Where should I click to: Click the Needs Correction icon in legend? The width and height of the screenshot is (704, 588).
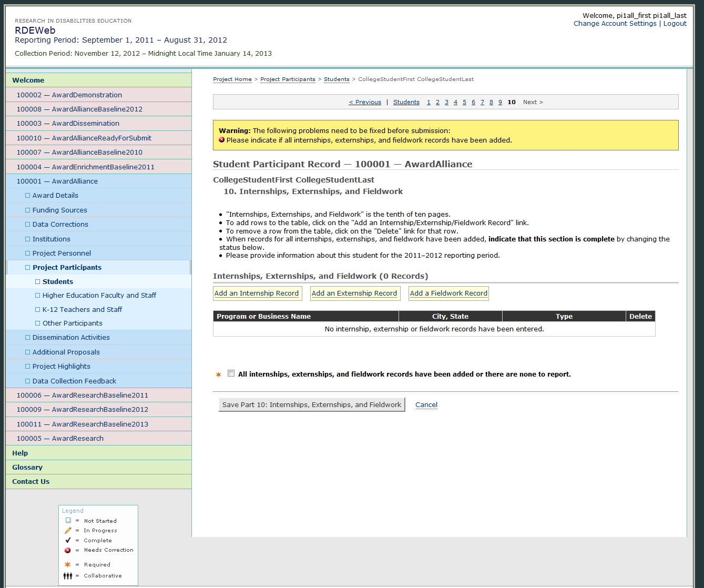pyautogui.click(x=68, y=550)
